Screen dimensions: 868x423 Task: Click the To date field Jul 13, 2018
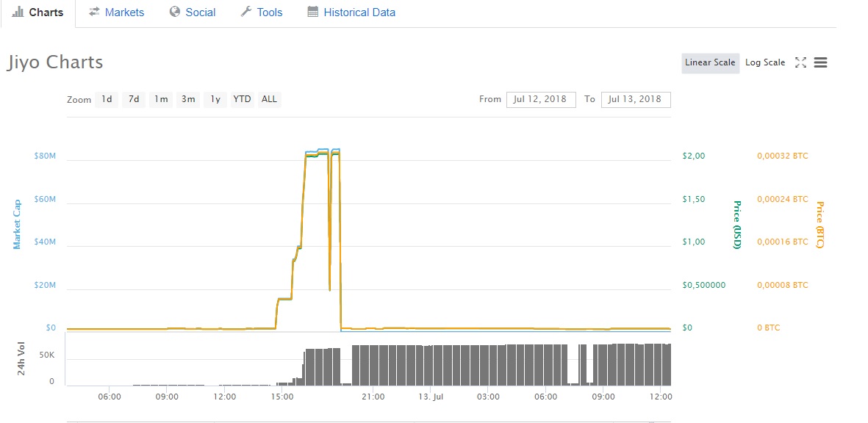coord(636,100)
